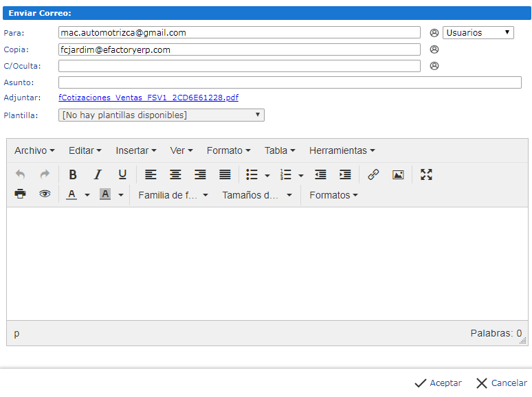532x397 pixels.
Task: Open the bullet list style arrow
Action: click(x=267, y=176)
